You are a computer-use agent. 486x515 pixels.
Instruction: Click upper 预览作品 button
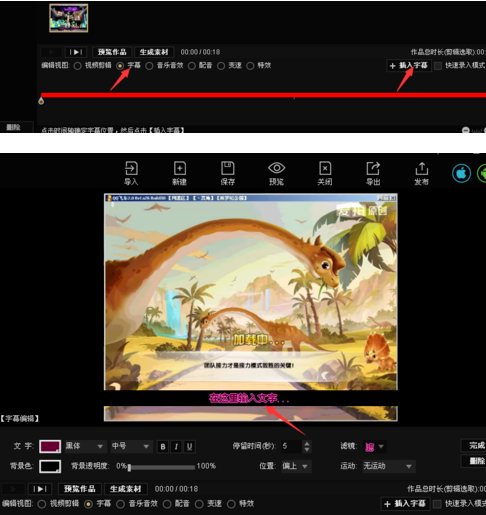pos(112,52)
